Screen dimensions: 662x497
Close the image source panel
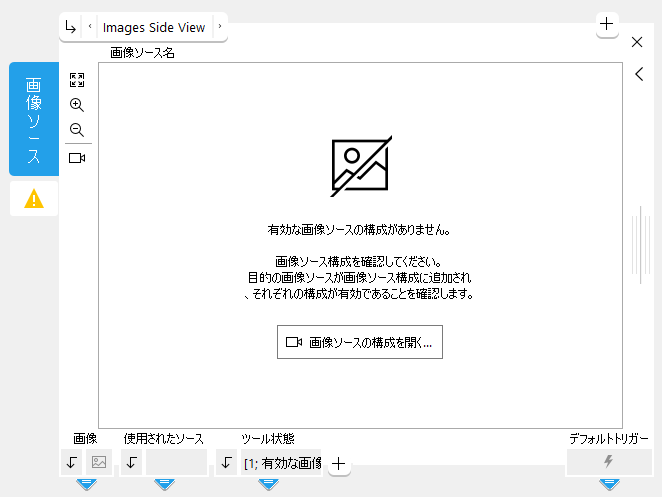pos(637,42)
